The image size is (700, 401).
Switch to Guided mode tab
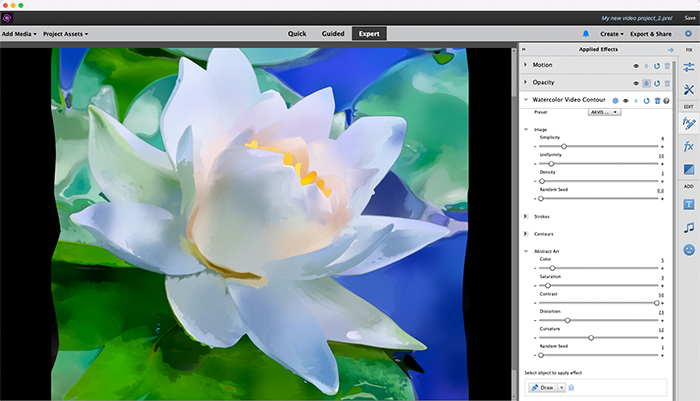pos(333,33)
